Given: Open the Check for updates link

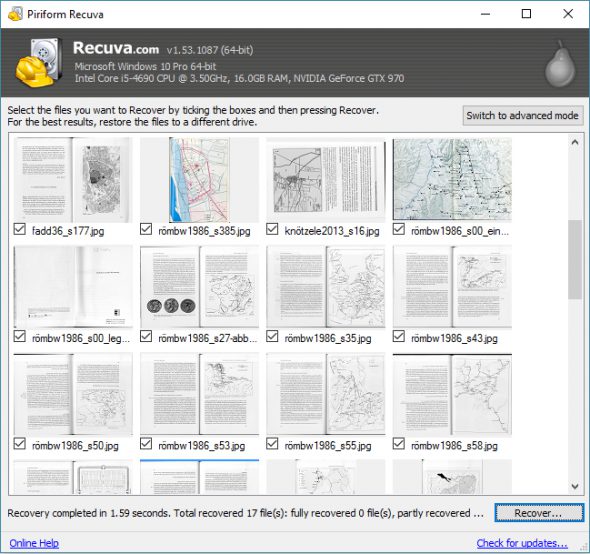Looking at the screenshot, I should click(522, 543).
